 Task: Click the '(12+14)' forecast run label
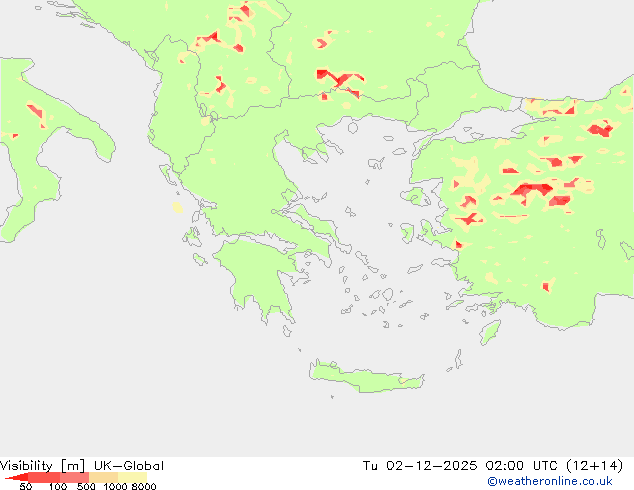click(595, 466)
